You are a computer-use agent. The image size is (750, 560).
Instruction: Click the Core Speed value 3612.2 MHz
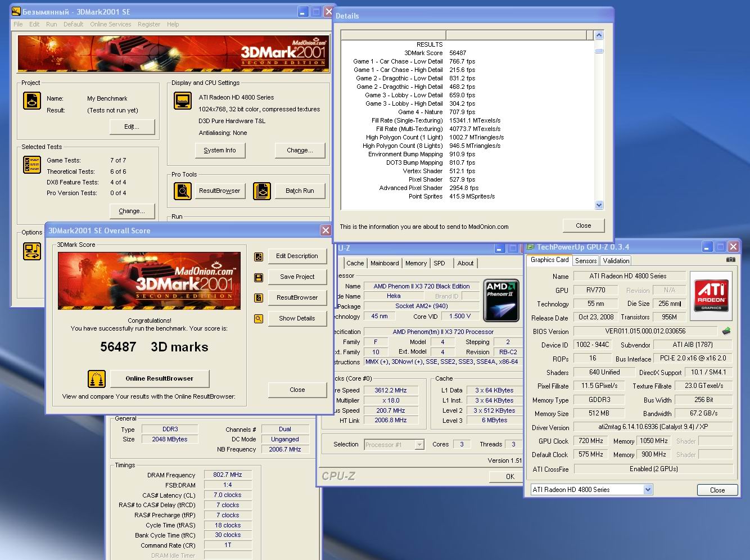pos(391,390)
